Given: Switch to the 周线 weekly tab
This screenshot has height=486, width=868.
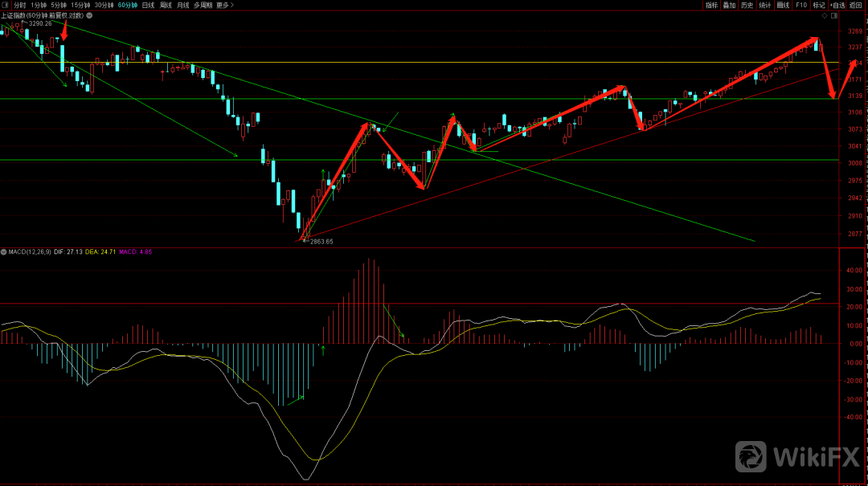Looking at the screenshot, I should pyautogui.click(x=166, y=5).
